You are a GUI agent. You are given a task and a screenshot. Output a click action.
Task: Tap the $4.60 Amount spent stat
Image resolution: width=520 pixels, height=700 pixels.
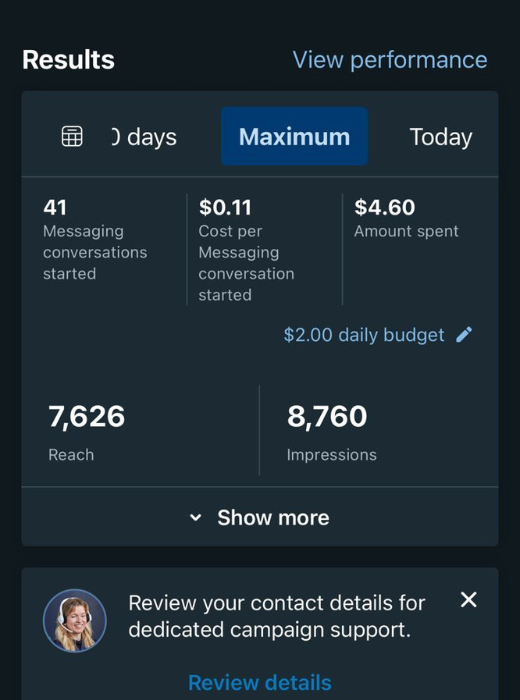coord(406,218)
